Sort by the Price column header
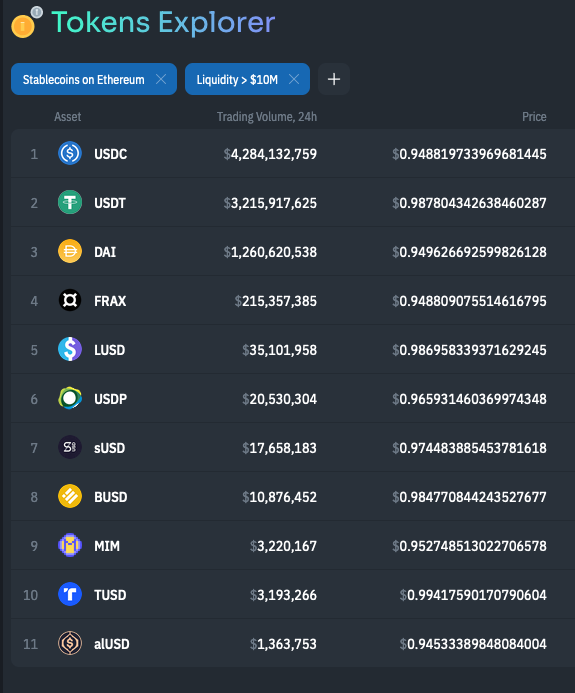Viewport: 575px width, 693px height. [x=534, y=117]
